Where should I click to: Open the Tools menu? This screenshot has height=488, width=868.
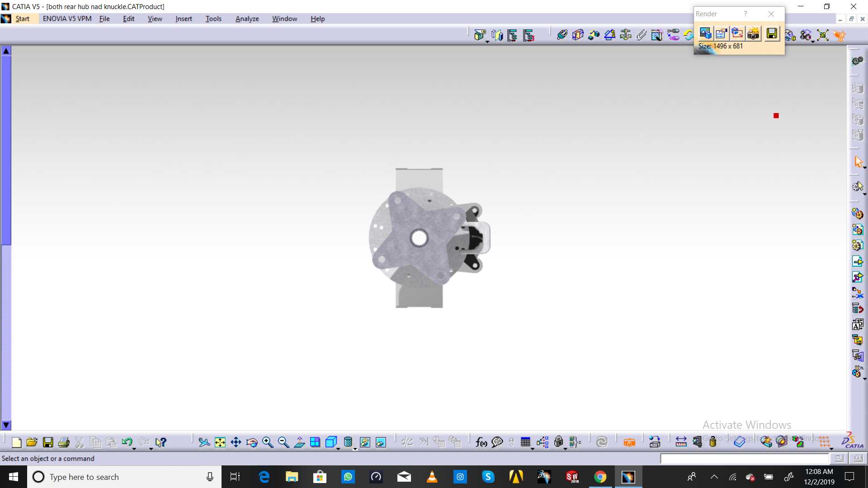pos(213,19)
